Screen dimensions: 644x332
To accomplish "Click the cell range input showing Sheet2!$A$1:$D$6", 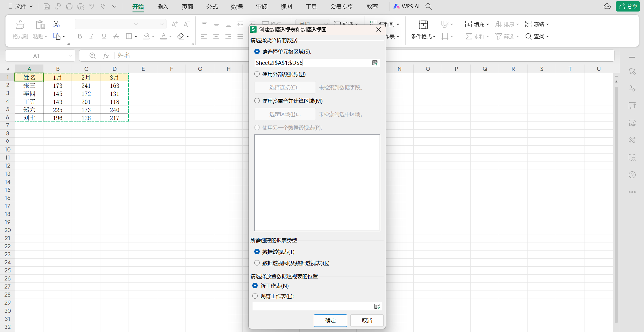I will 311,62.
